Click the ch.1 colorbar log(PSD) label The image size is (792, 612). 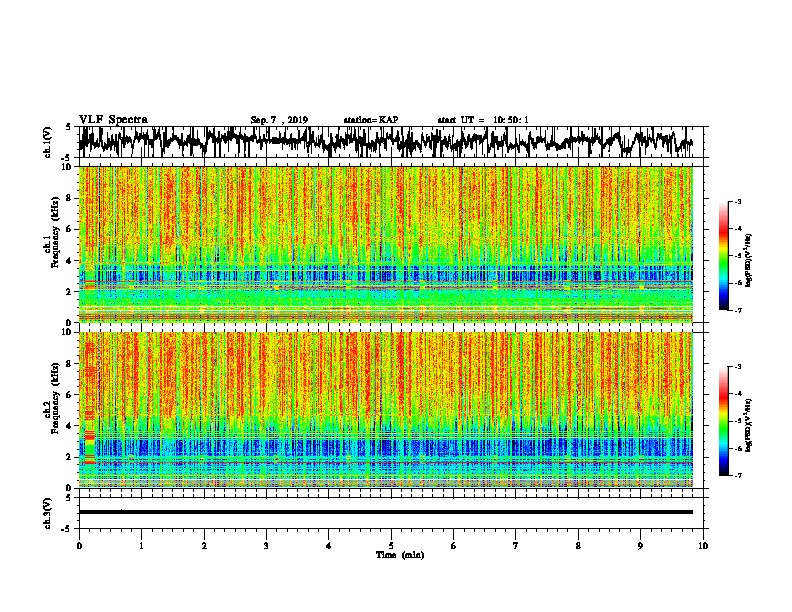coord(749,260)
